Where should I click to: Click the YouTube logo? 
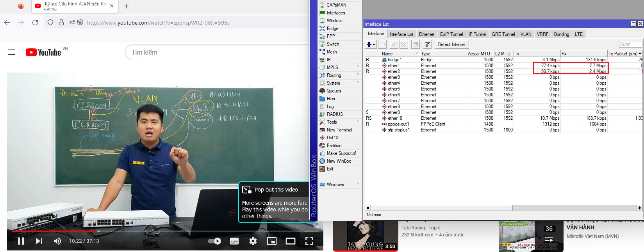coord(43,52)
